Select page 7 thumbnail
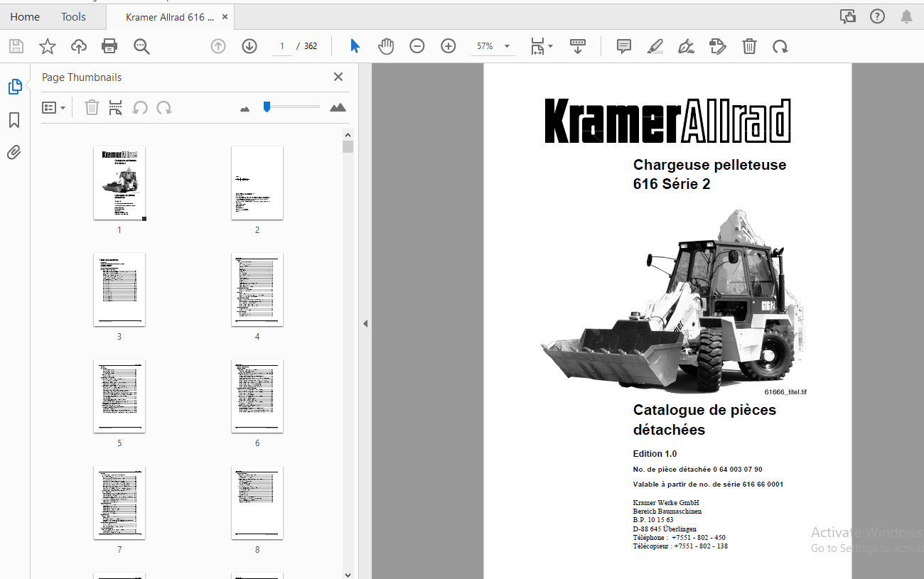This screenshot has width=924, height=579. [119, 503]
